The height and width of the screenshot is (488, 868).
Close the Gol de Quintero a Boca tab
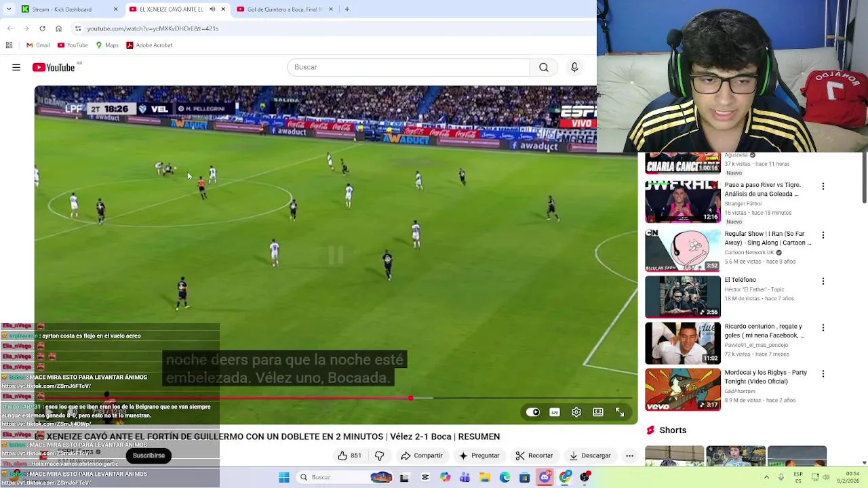331,9
